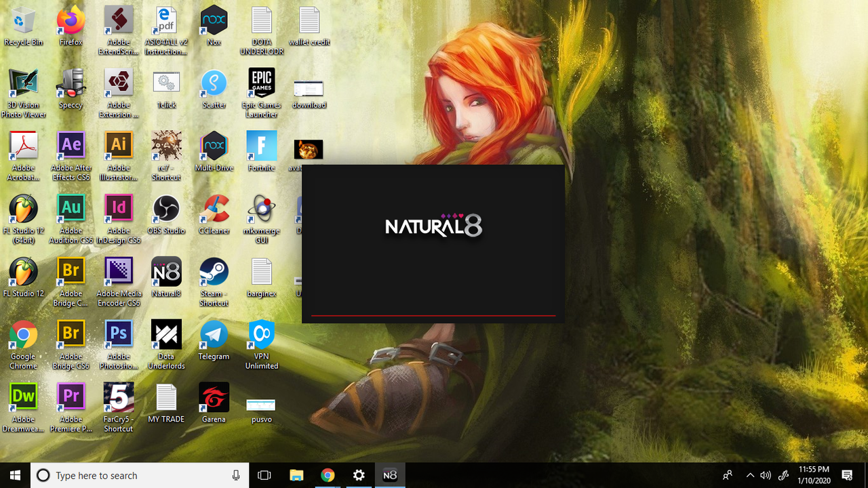Select the ASIO4ALL v2 Instruction PDF icon

[166, 31]
